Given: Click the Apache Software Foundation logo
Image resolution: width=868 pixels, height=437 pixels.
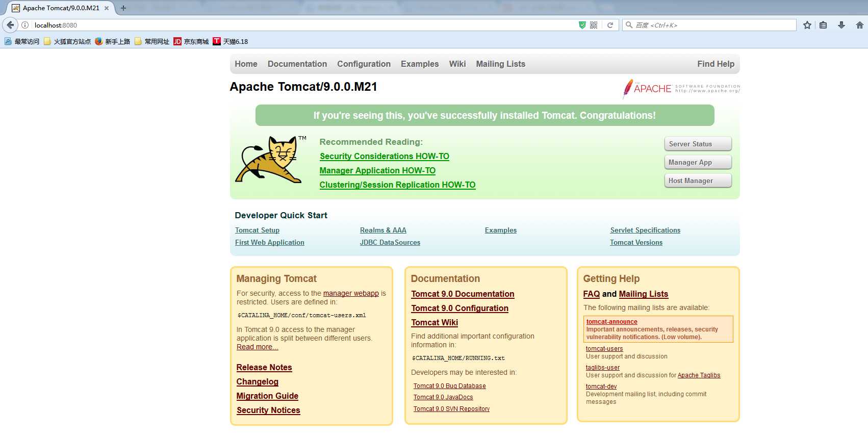Looking at the screenshot, I should 681,88.
